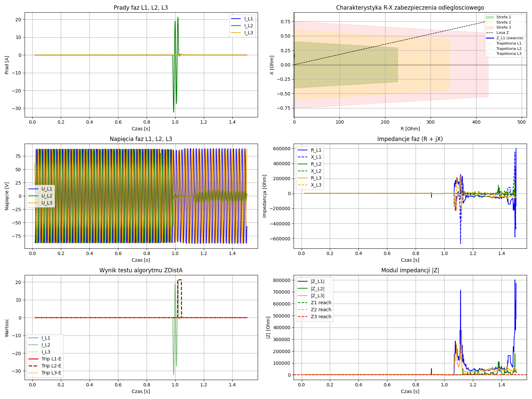Click the 'Napięcie [V]' y-axis label
The image size is (532, 399).
click(7, 196)
